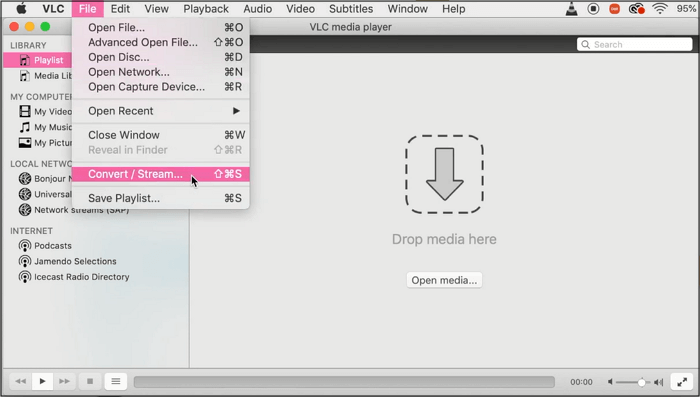Click the Media Library icon in sidebar
The height and width of the screenshot is (397, 700).
25,75
